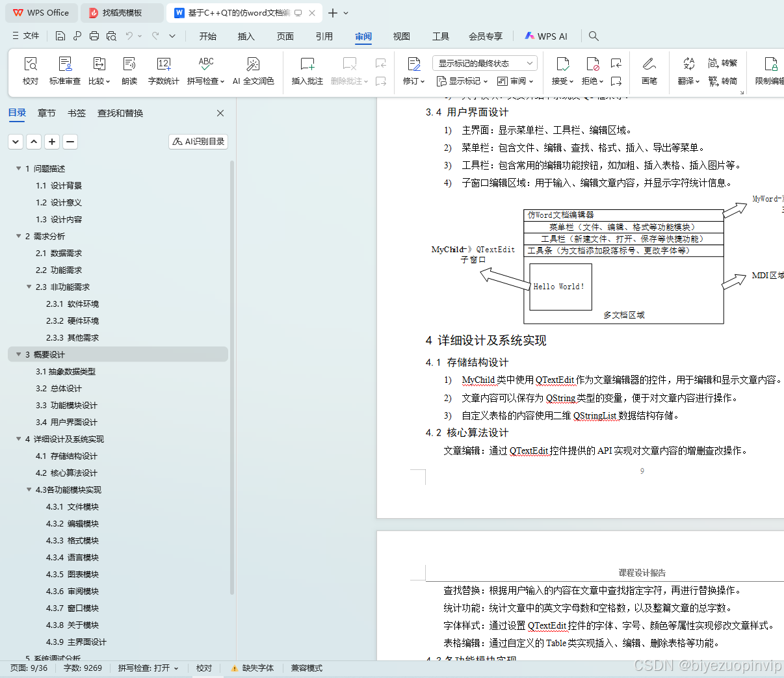
Task: Click previous change icon beside 拒绝
Action: pyautogui.click(x=616, y=63)
